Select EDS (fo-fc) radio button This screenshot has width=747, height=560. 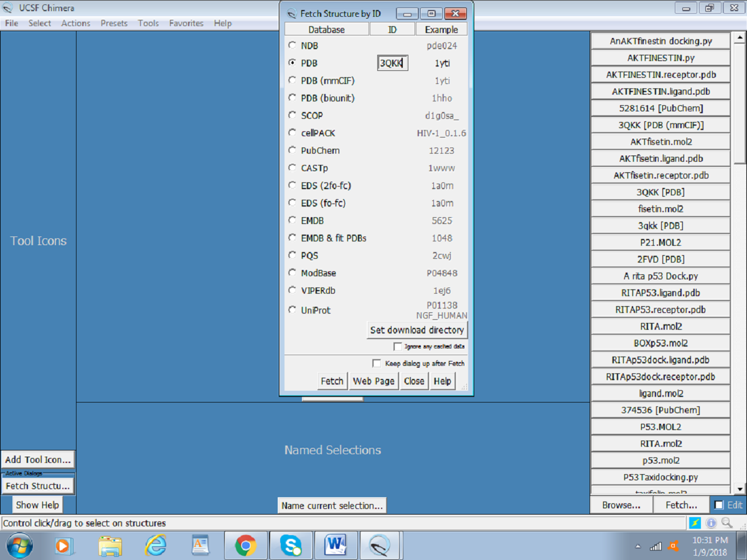292,203
